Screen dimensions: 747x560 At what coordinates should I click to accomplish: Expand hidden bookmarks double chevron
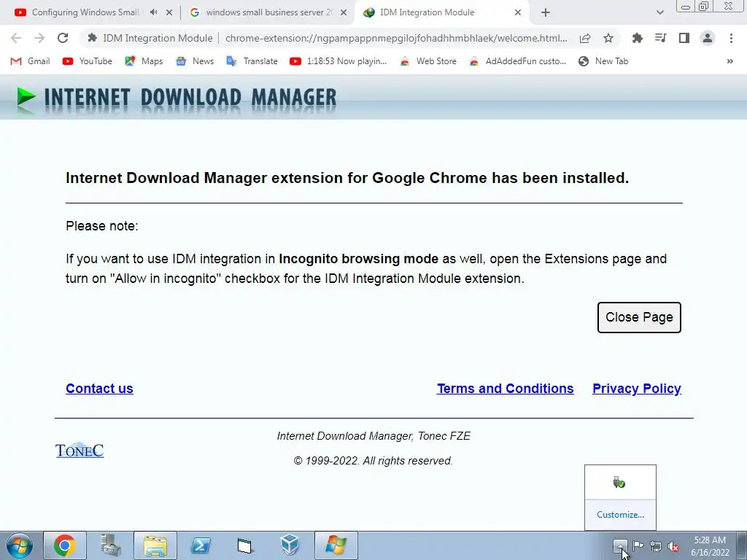729,61
